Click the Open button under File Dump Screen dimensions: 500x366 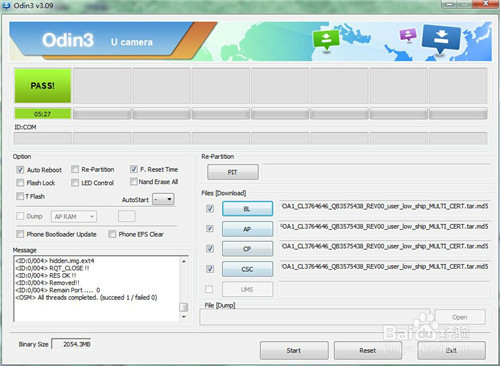click(x=460, y=317)
